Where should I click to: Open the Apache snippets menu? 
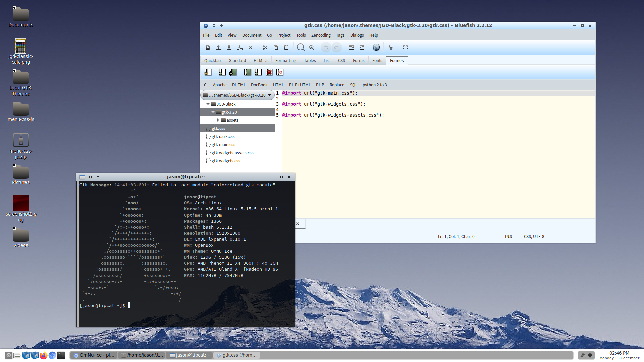coord(220,85)
